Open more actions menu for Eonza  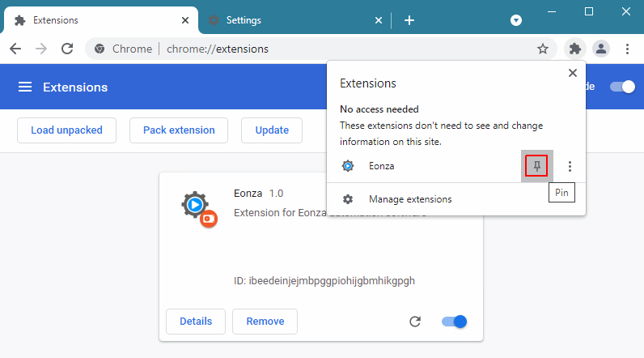(x=570, y=166)
